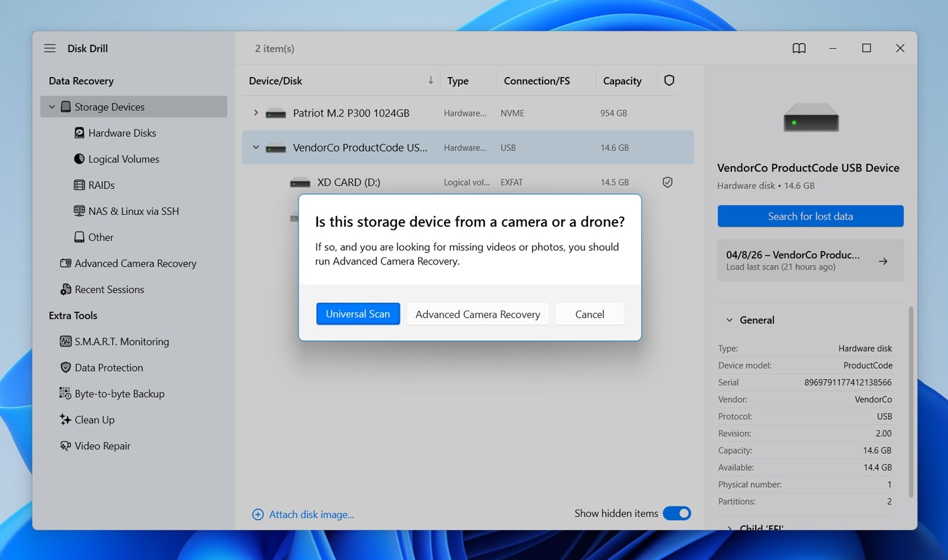
Task: Choose Universal Scan in the dialog
Action: coord(358,314)
